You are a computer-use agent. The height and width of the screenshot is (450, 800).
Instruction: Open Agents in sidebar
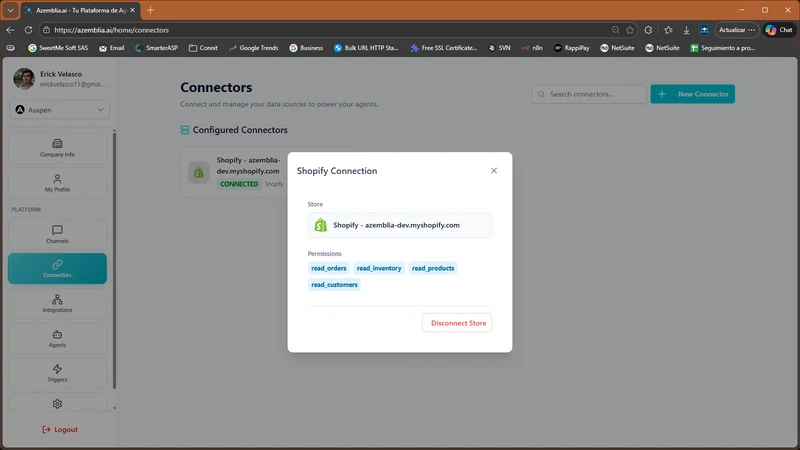[57, 338]
